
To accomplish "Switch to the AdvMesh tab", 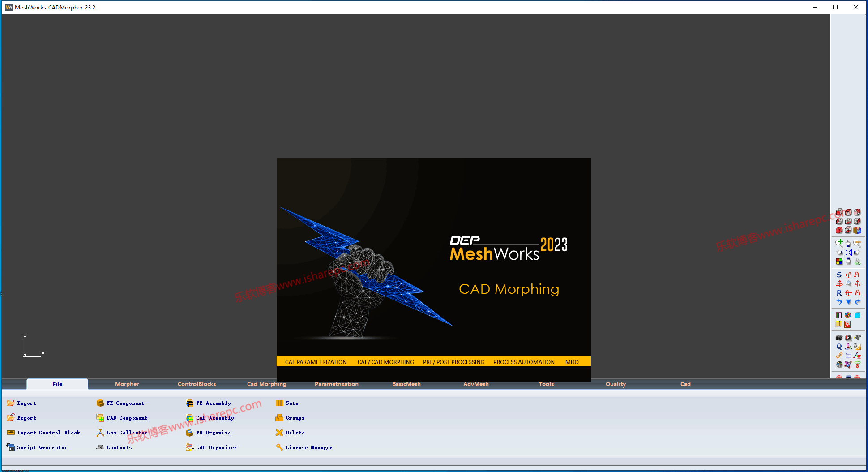I will tap(476, 384).
